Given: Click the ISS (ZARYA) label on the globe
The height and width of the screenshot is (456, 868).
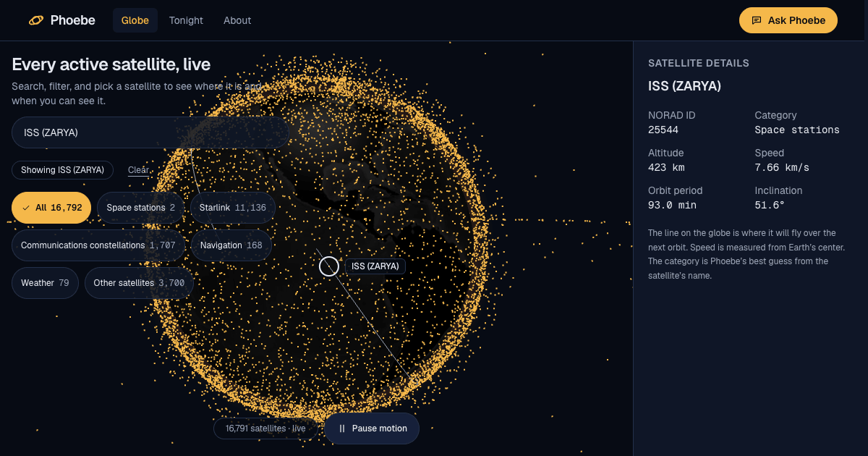Looking at the screenshot, I should 375,266.
